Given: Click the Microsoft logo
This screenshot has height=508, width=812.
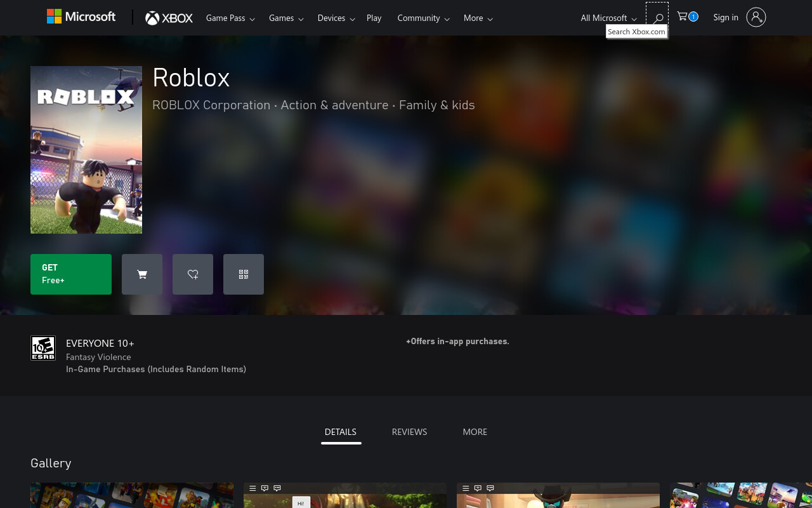Looking at the screenshot, I should tap(81, 17).
